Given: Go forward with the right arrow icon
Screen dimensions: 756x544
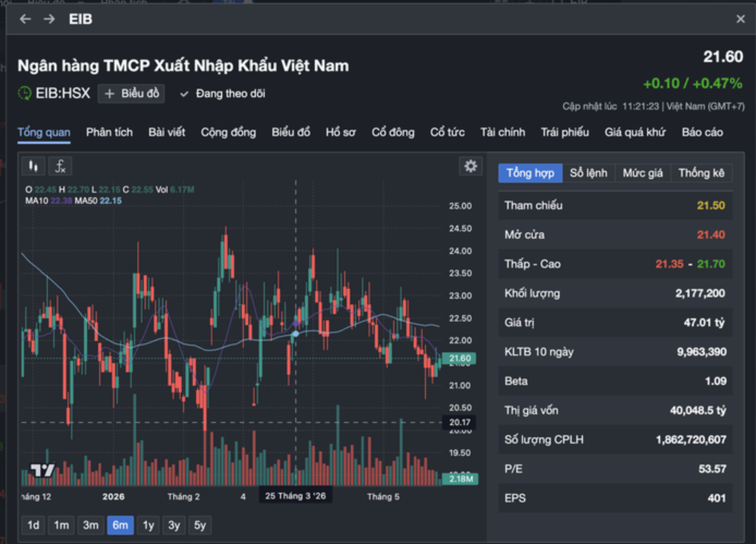Looking at the screenshot, I should click(x=49, y=19).
